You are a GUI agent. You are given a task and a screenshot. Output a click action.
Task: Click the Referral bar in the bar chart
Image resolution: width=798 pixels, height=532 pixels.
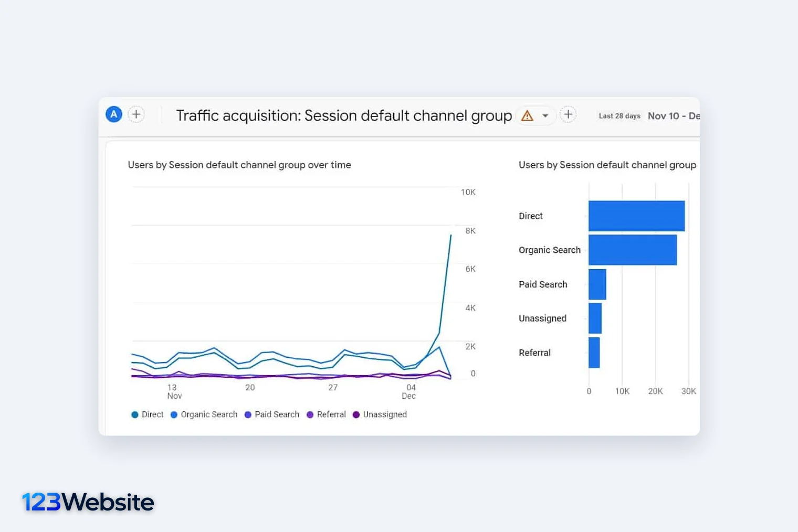(594, 353)
